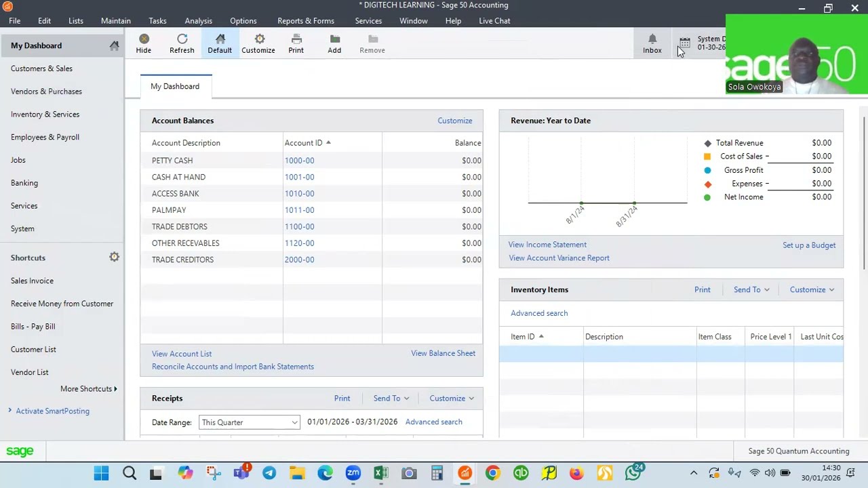Viewport: 868px width, 488px height.
Task: Open WhatsApp from the taskbar
Action: pos(633,473)
